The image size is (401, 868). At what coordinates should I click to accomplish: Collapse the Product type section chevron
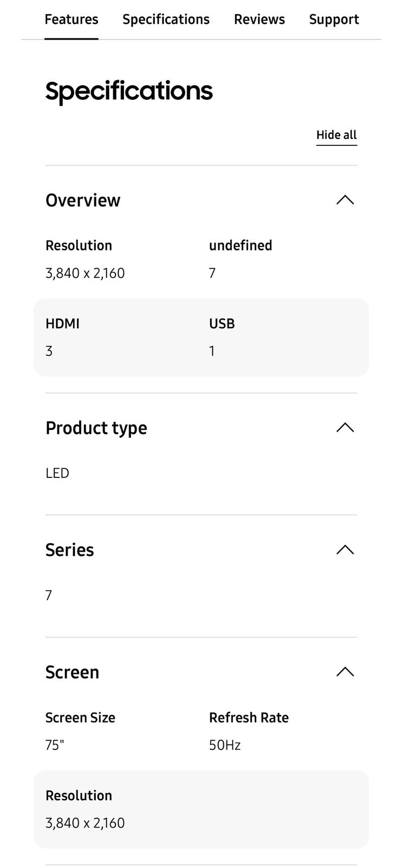[345, 428]
